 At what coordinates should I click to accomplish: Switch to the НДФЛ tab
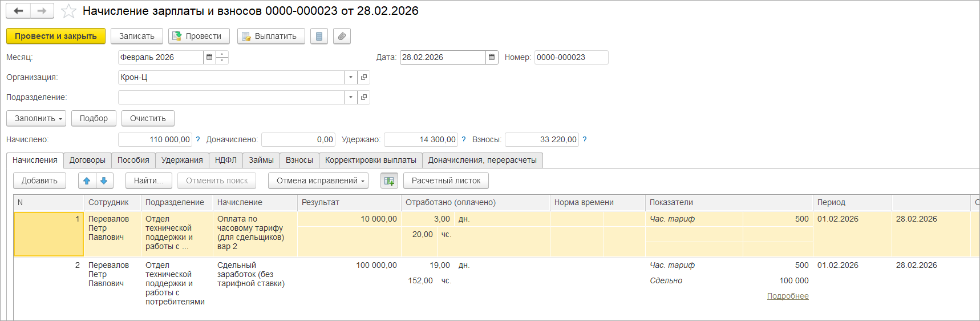226,160
